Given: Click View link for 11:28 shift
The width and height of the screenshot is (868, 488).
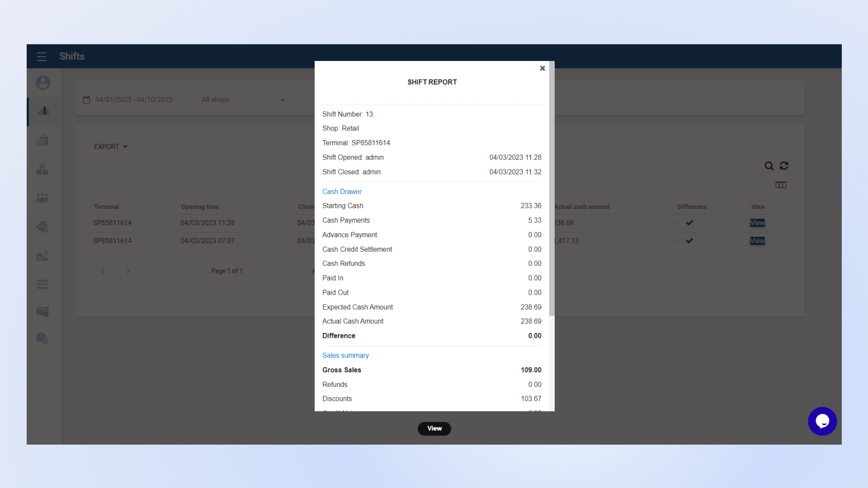Looking at the screenshot, I should click(757, 223).
